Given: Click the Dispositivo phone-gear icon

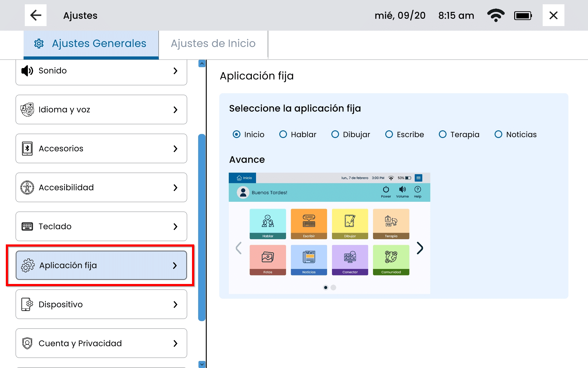Looking at the screenshot, I should pos(27,304).
